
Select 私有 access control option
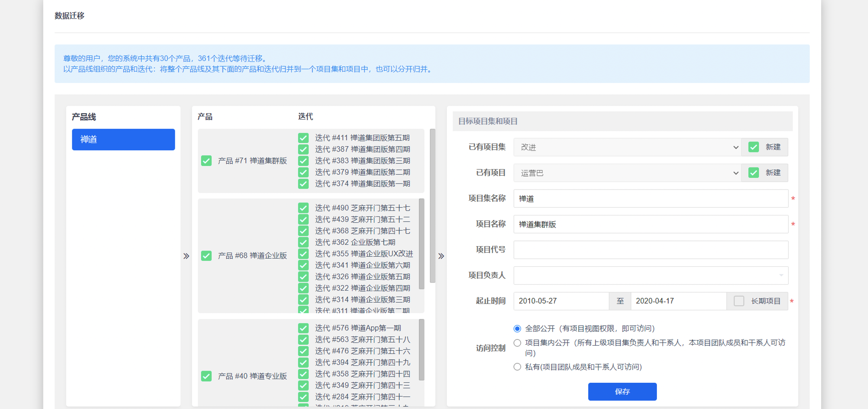point(517,367)
